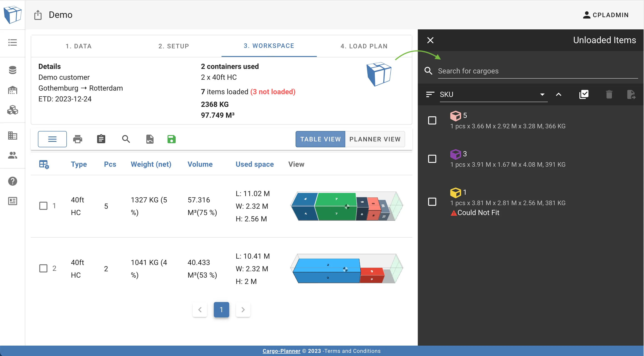Toggle checkbox for unloaded item SKU 3
This screenshot has height=356, width=644.
(x=432, y=159)
